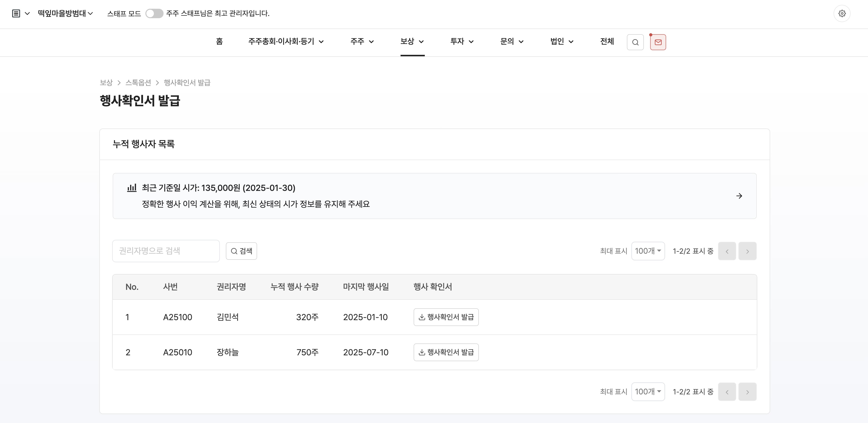Go to next page using top pagination arrow
This screenshot has height=423, width=868.
[x=747, y=251]
